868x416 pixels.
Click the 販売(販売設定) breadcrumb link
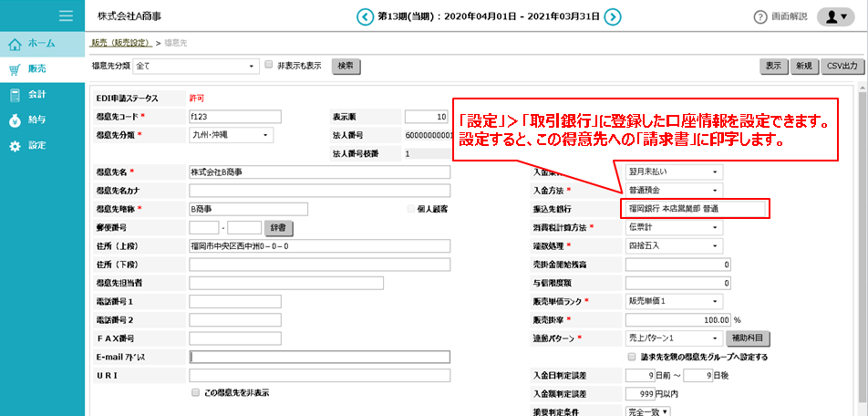click(120, 43)
